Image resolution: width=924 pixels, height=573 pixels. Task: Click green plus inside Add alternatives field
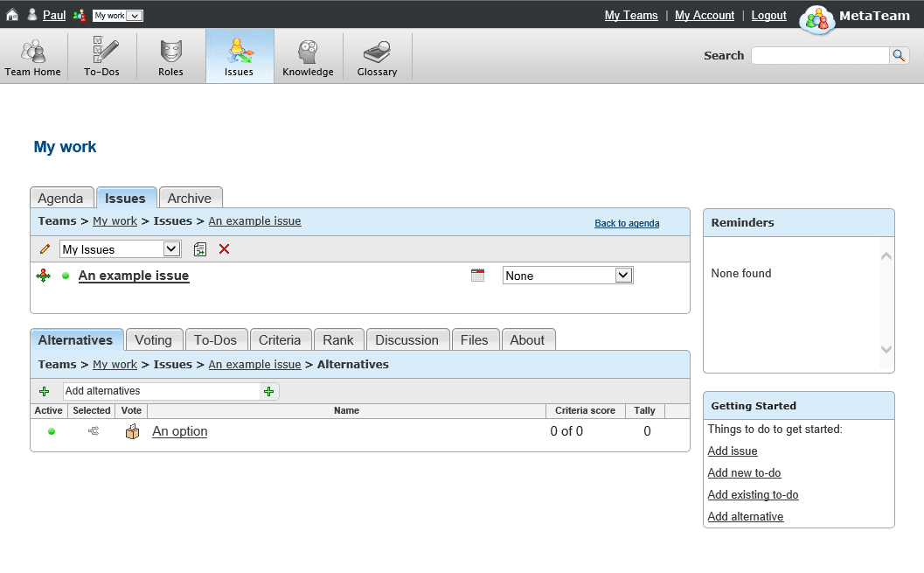coord(268,391)
